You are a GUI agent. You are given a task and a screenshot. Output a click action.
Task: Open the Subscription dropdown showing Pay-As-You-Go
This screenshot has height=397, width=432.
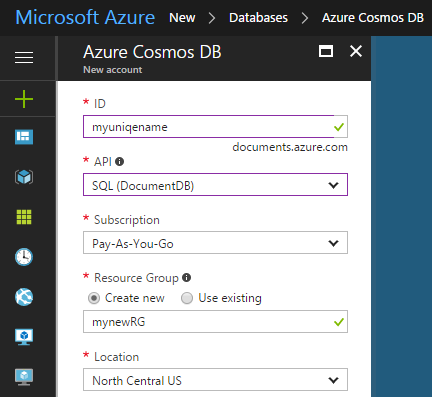point(215,243)
